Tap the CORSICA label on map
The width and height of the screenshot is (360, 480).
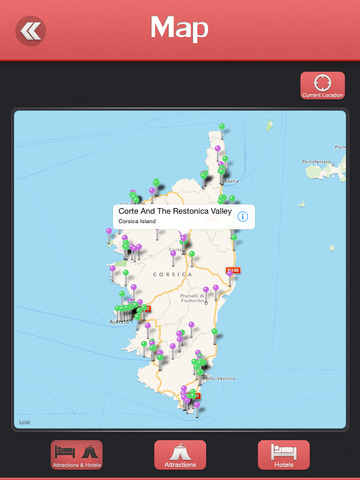[x=172, y=274]
